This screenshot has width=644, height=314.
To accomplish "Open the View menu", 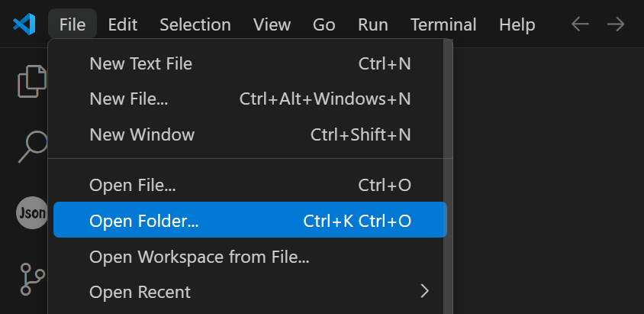I will pyautogui.click(x=272, y=24).
